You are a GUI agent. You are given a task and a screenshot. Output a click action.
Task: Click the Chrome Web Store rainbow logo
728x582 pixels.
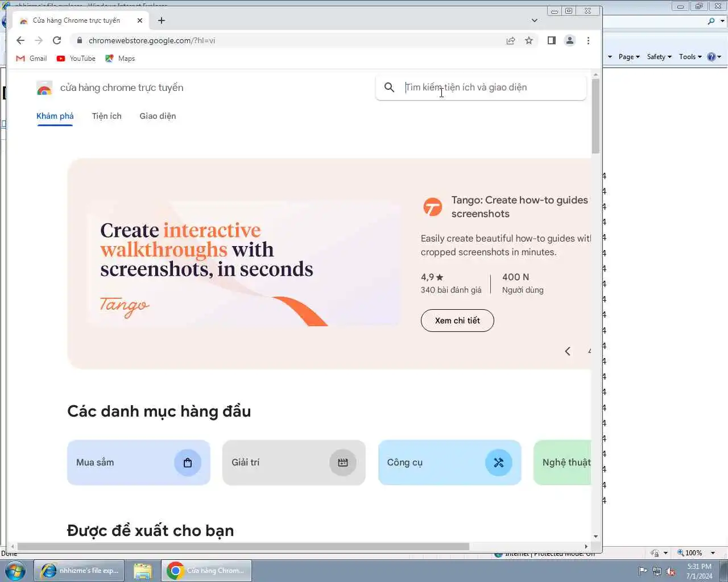44,88
